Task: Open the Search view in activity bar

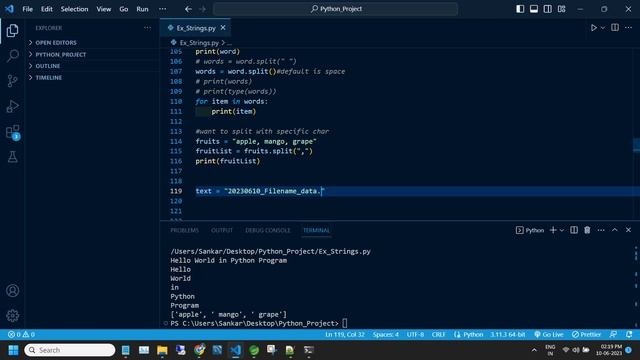Action: (12, 56)
